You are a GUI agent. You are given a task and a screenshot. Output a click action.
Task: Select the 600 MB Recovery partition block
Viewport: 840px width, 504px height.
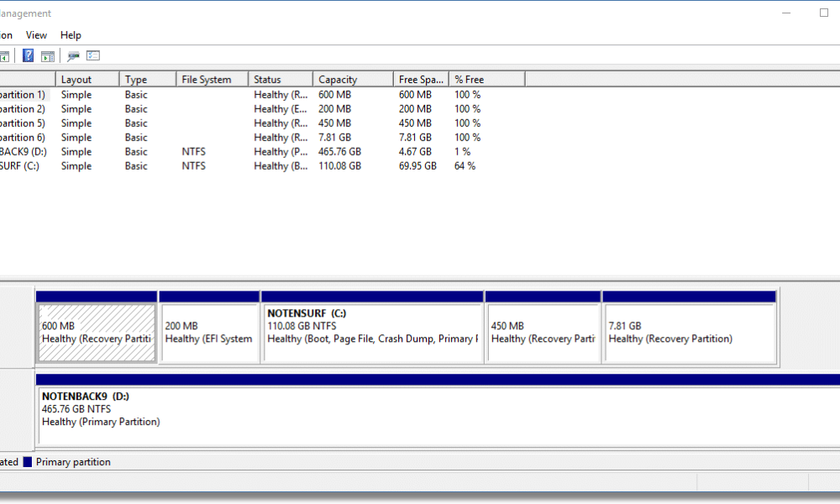click(95, 328)
